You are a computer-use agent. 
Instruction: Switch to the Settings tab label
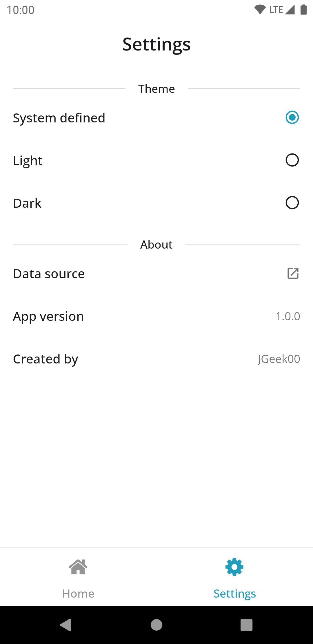234,594
